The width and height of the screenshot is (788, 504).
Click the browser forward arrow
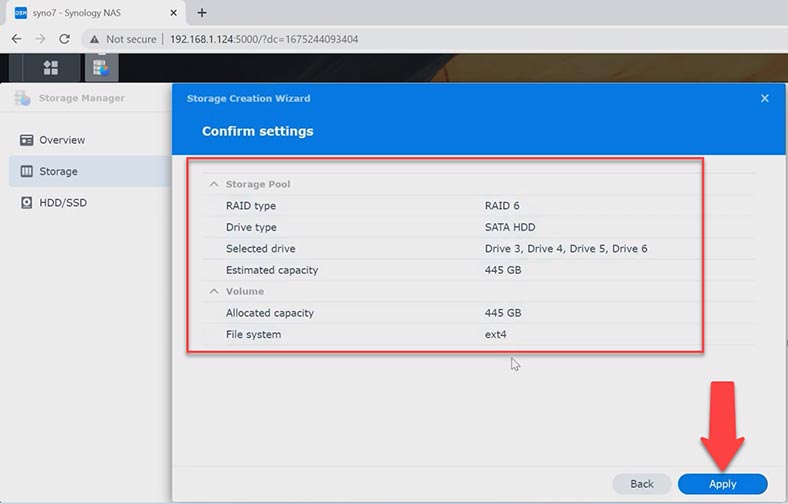(40, 39)
